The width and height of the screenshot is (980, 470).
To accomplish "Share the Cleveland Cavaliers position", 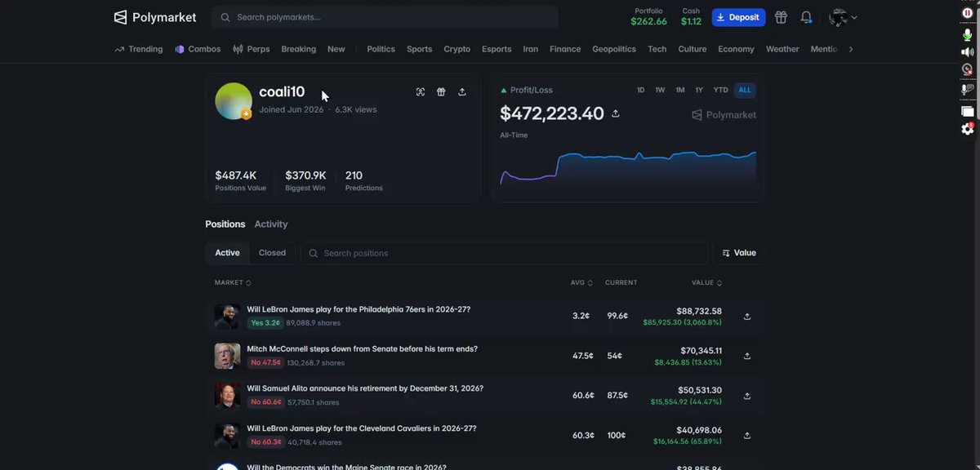I will pos(746,436).
